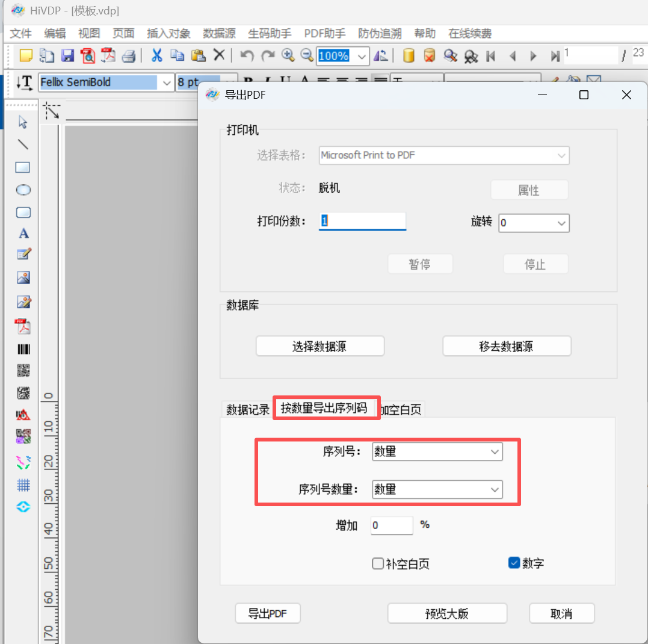
Task: Click the Save icon in toolbar
Action: 67,56
